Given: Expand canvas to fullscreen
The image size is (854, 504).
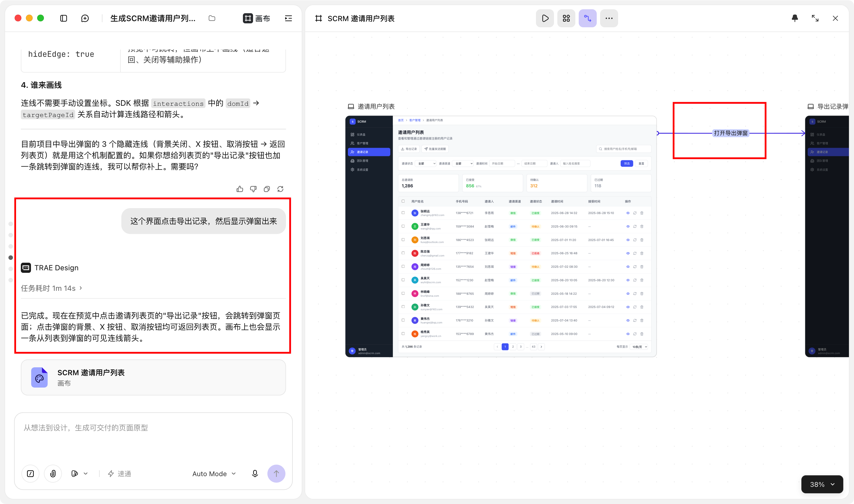Looking at the screenshot, I should (815, 18).
